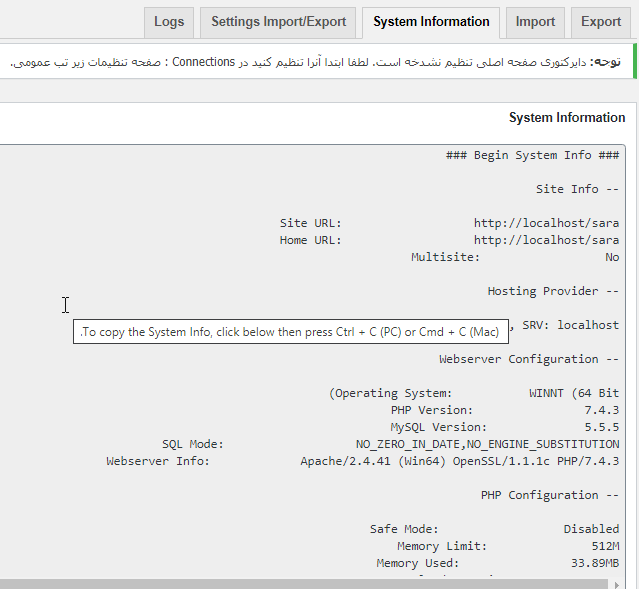Screen dimensions: 639x589
Task: Click the 'Memory Limit:' label
Action: [x=442, y=546]
